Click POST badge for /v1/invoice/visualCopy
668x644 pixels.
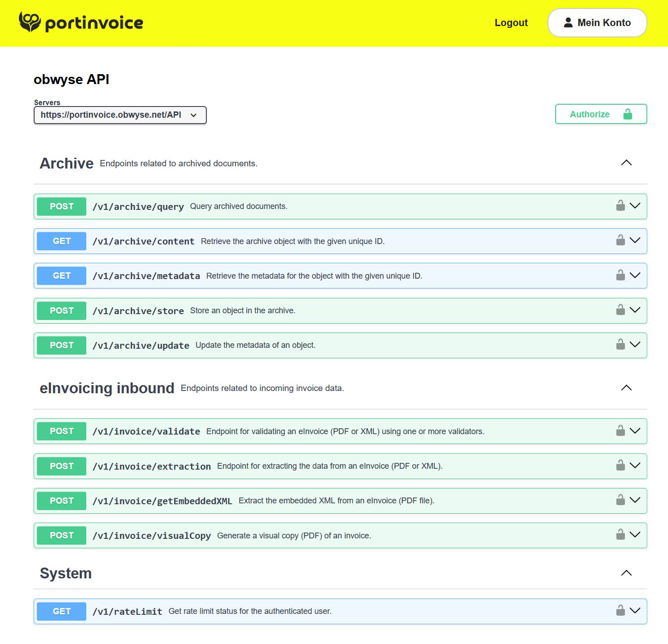[62, 535]
